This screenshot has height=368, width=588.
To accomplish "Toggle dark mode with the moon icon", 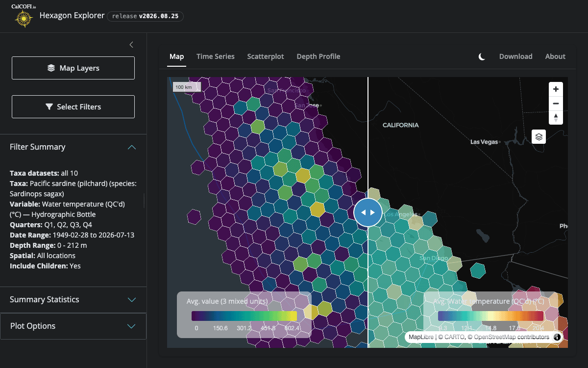I will pyautogui.click(x=482, y=56).
